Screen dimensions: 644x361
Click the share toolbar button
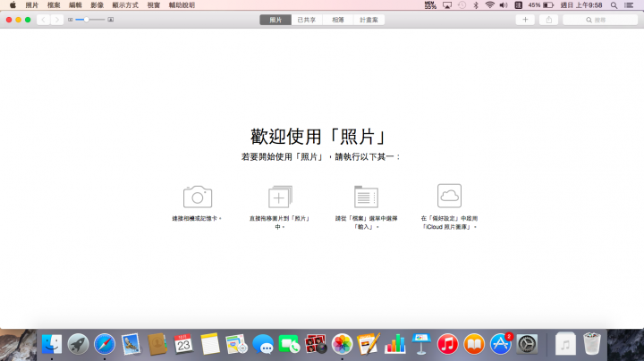pos(548,20)
